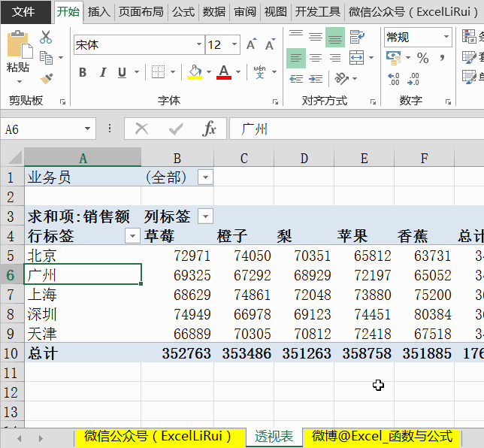Switch to the 数据 tab
The height and width of the screenshot is (448, 484).
[214, 12]
